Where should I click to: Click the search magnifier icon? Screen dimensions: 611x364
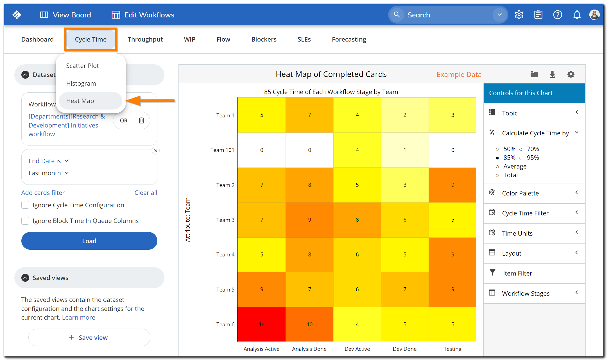pyautogui.click(x=397, y=15)
